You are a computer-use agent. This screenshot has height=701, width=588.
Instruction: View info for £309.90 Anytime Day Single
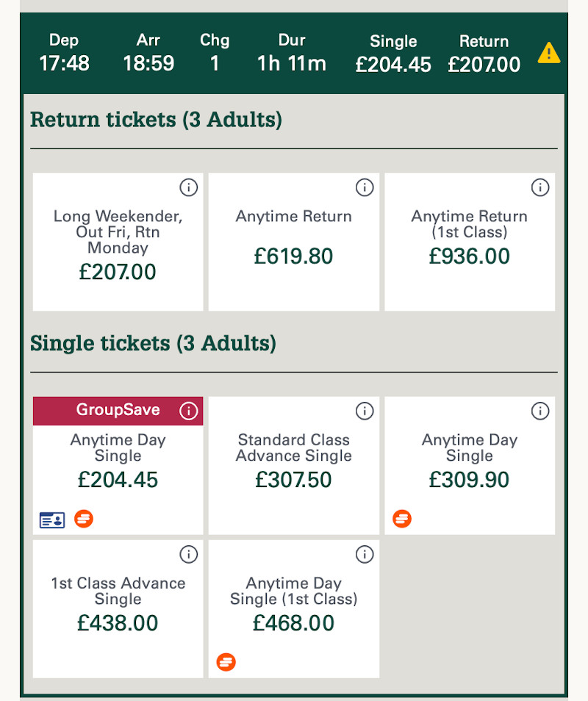point(540,411)
